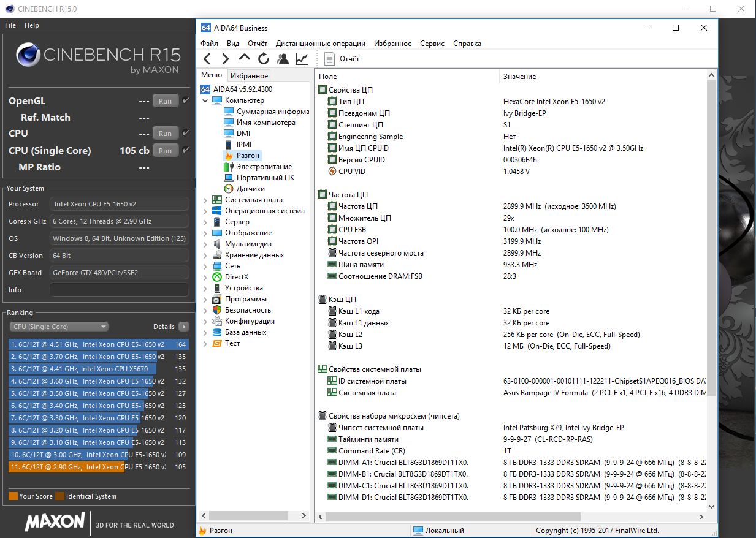Run the CPU (Single Core) benchmark
The width and height of the screenshot is (756, 538).
coord(166,150)
